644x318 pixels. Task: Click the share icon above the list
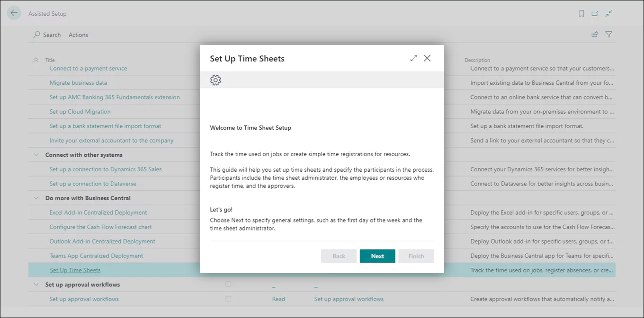(x=595, y=35)
